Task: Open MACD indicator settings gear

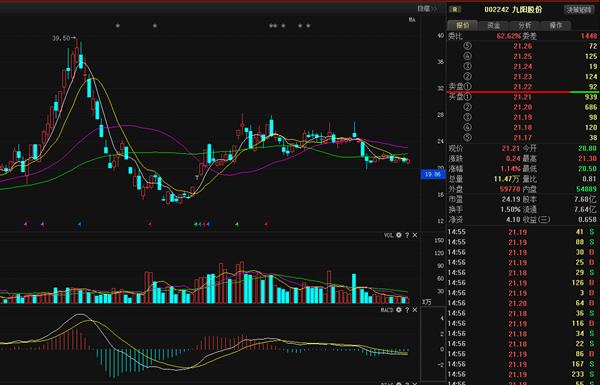Action: (399, 310)
